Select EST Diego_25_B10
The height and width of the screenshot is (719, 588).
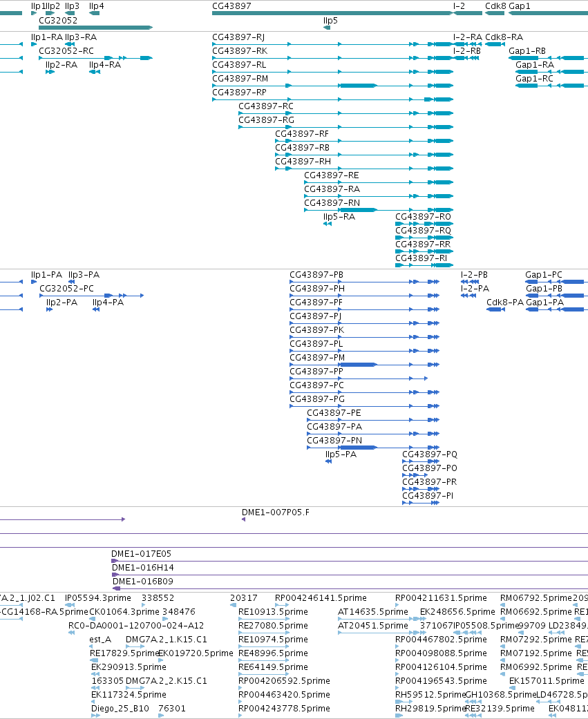click(x=95, y=716)
